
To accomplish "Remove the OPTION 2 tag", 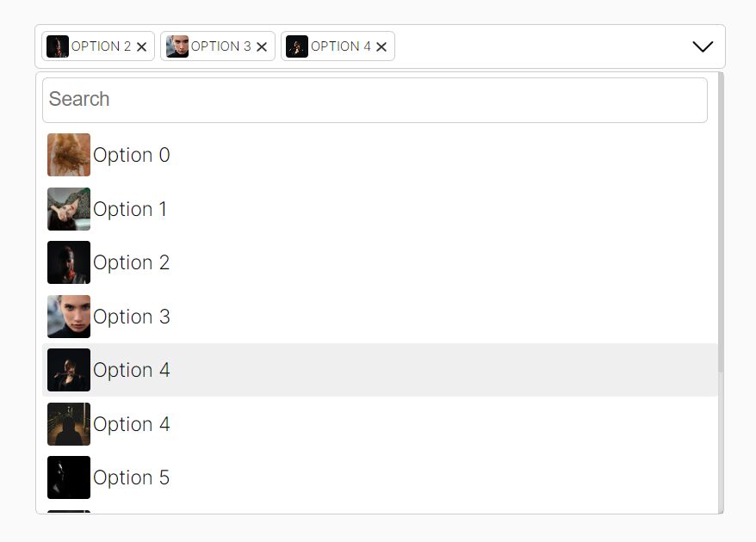I will click(x=142, y=46).
